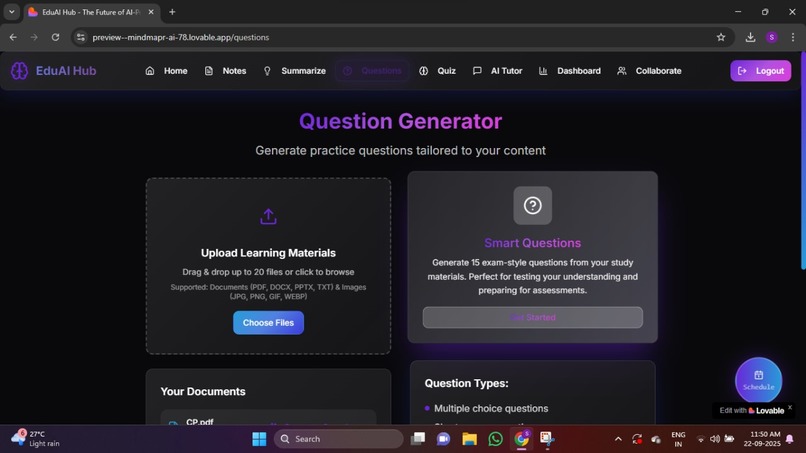Close the EduAI Hub browser tab

[151, 12]
